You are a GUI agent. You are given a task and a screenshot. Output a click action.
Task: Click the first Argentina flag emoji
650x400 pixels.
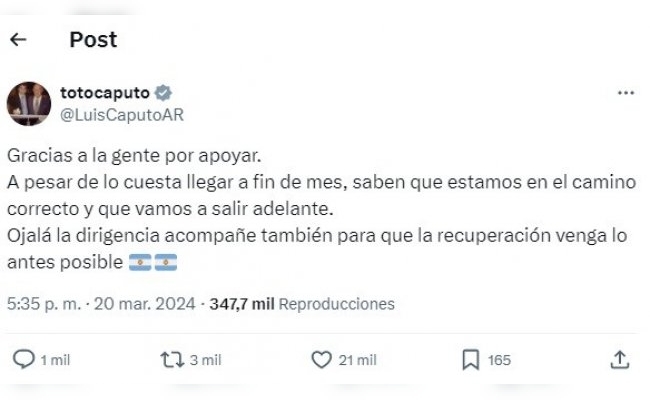[140, 262]
